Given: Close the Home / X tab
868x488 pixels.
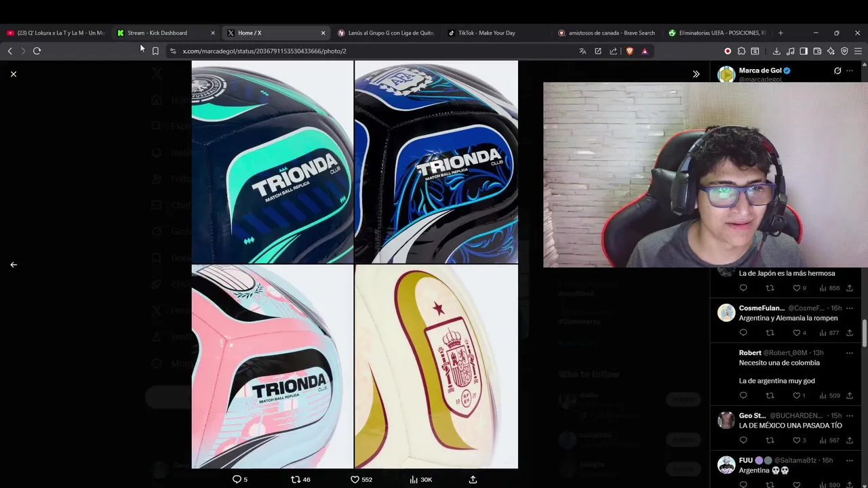Looking at the screenshot, I should [x=323, y=33].
